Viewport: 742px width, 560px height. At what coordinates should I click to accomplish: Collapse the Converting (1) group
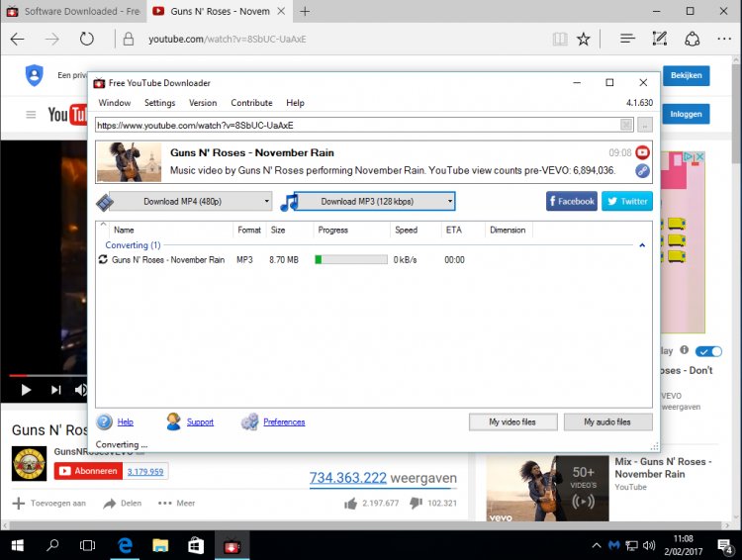click(x=642, y=244)
